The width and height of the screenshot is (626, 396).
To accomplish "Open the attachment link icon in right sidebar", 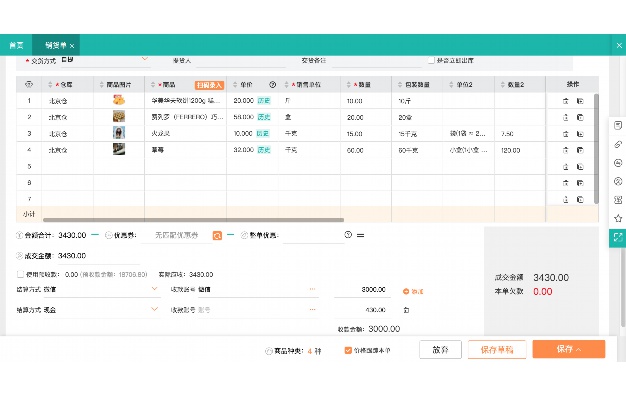I will tap(618, 144).
